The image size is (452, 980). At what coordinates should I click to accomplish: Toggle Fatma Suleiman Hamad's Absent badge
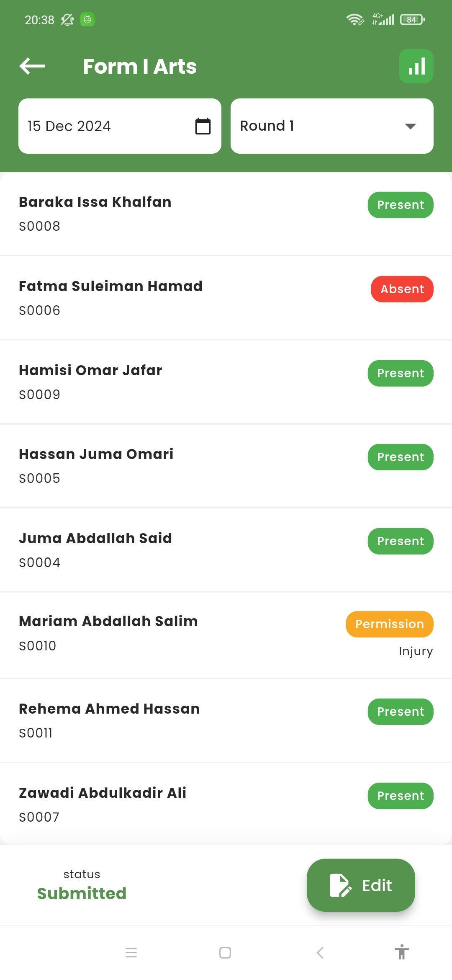pyautogui.click(x=402, y=289)
